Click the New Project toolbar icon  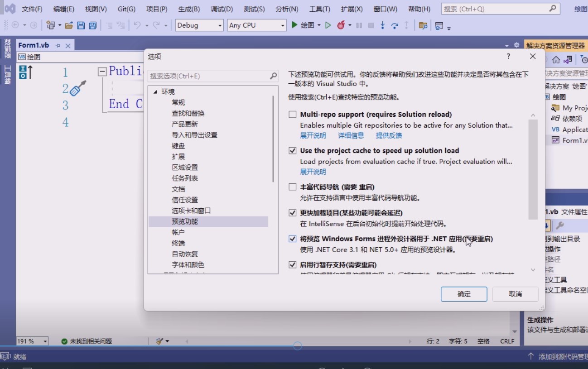(51, 25)
